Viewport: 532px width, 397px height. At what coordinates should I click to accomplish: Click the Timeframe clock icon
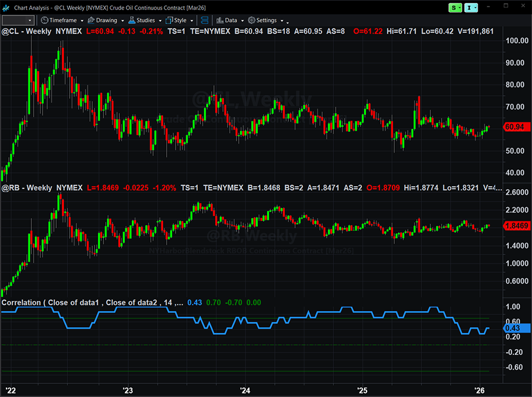click(44, 20)
